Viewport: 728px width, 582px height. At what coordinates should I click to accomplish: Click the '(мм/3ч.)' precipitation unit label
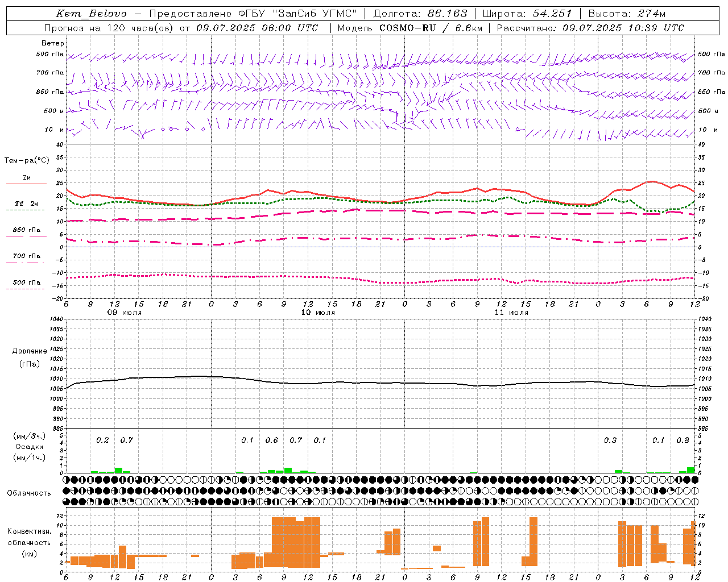coord(28,436)
